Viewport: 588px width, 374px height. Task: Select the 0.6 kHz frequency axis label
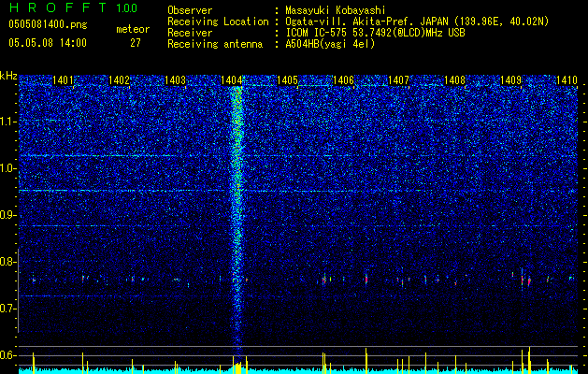coord(7,355)
